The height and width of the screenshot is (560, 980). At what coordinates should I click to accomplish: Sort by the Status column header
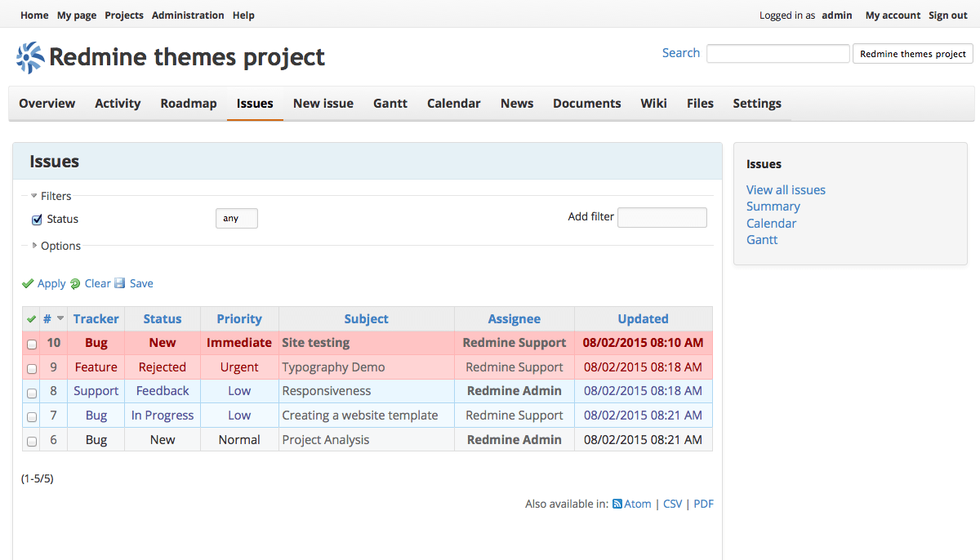[163, 319]
